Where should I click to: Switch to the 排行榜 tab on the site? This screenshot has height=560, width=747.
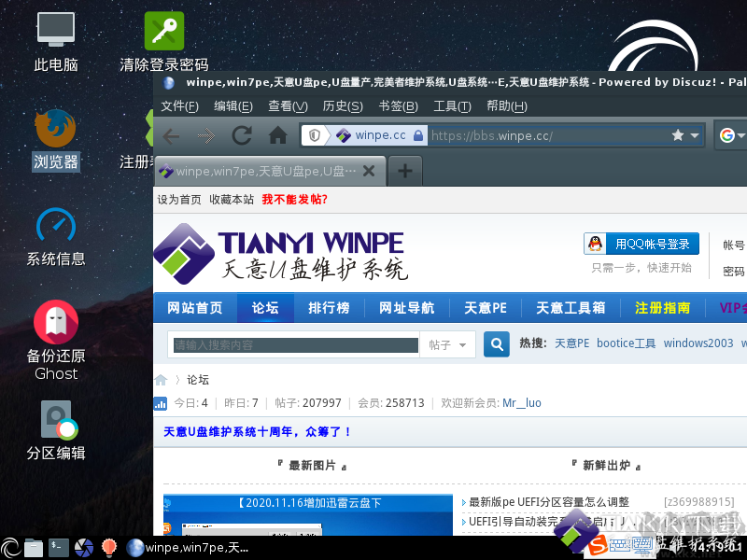tap(329, 307)
